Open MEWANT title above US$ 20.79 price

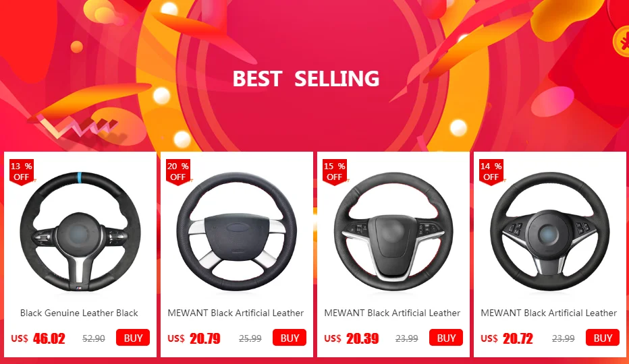coord(236,313)
